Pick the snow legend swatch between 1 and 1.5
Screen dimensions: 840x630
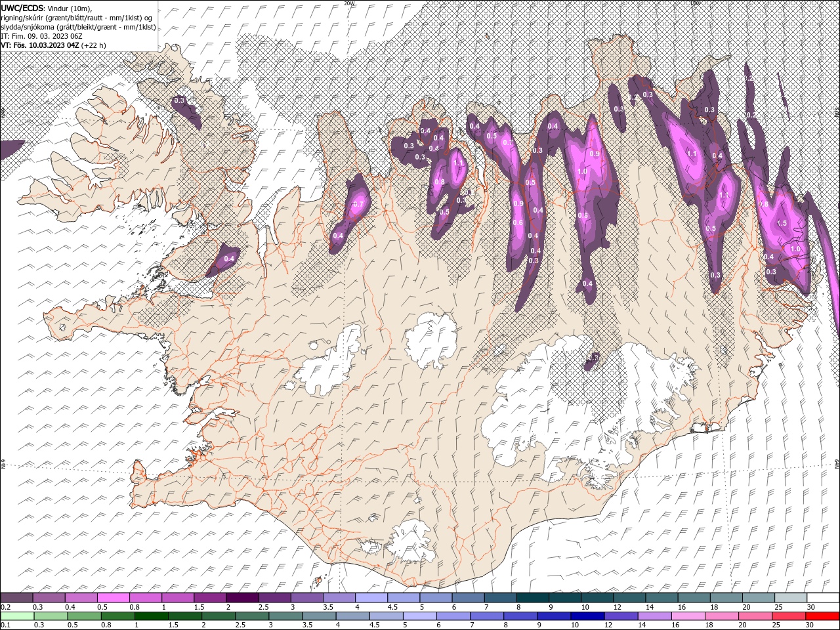tap(177, 598)
